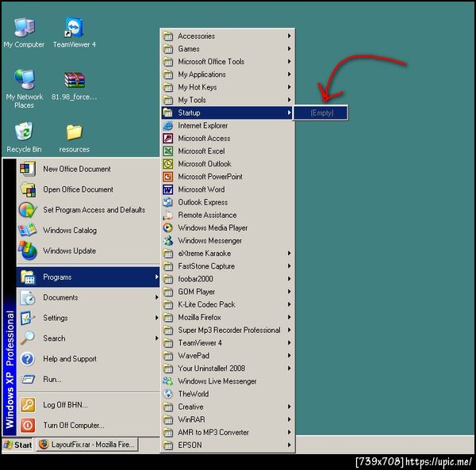Click the Microsoft Outlook icon

pos(168,164)
